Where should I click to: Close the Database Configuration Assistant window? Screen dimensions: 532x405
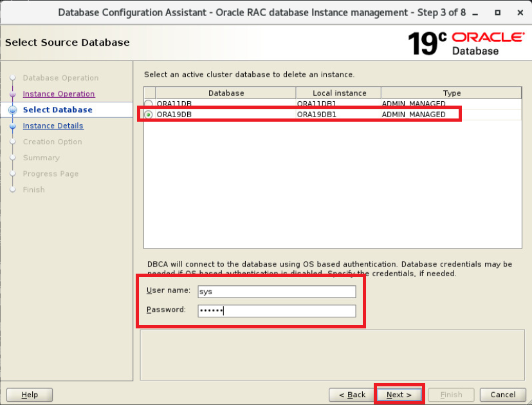click(x=520, y=13)
